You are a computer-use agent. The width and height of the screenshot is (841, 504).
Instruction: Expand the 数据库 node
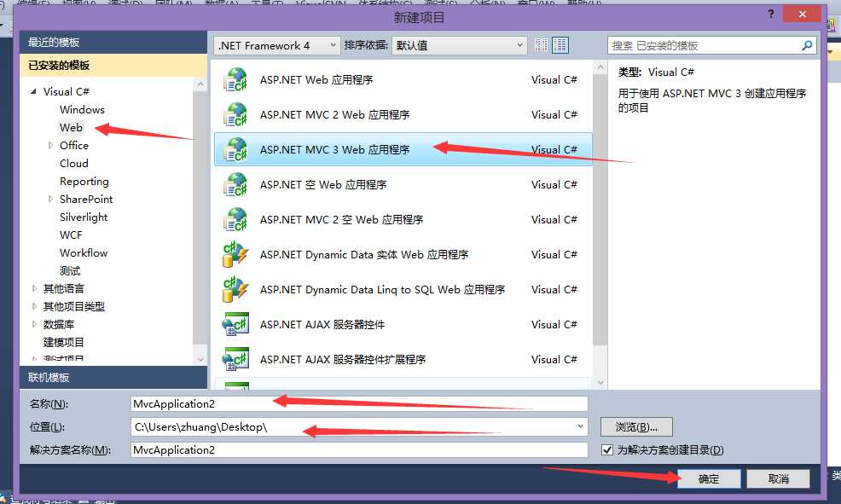[34, 324]
